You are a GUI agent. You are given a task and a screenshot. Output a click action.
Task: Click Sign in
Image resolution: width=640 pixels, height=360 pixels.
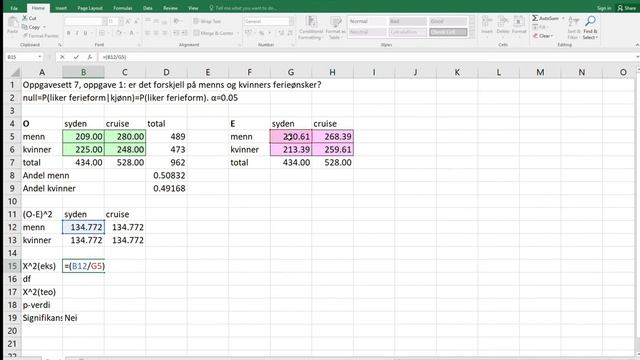(604, 8)
